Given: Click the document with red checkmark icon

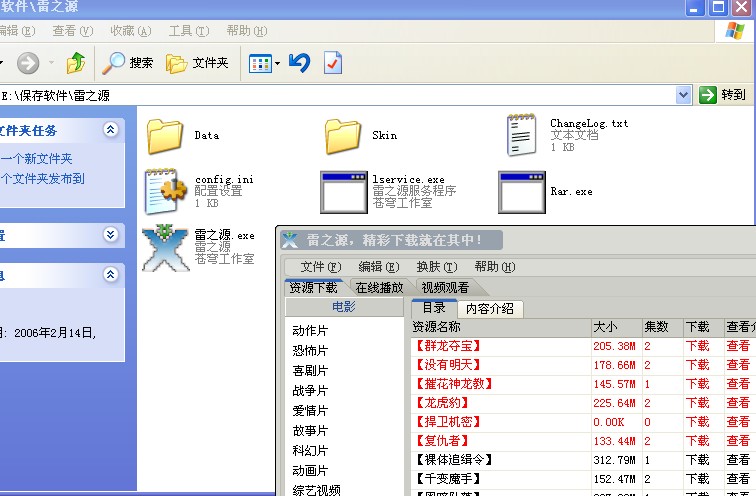Looking at the screenshot, I should (x=333, y=63).
